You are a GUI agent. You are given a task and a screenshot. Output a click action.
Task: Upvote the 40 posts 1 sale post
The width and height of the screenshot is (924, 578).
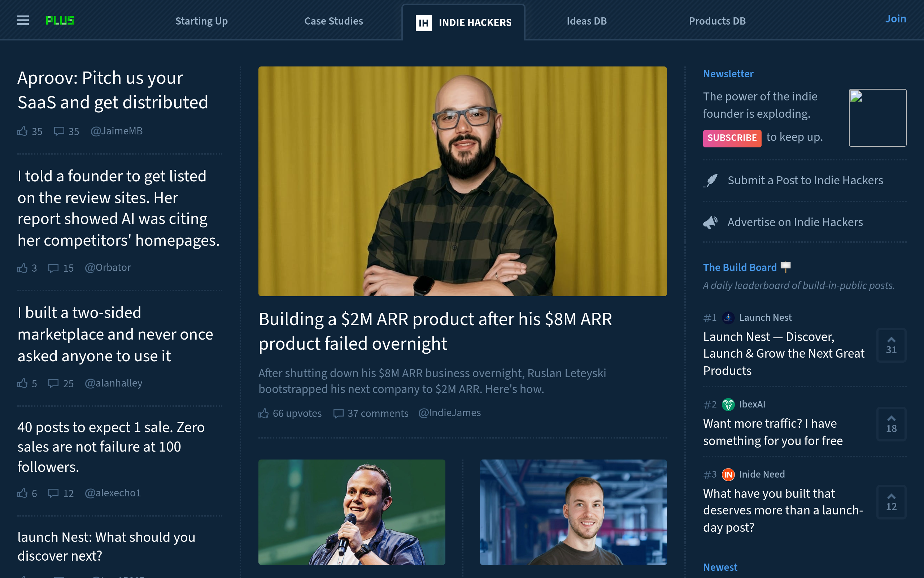pos(22,493)
